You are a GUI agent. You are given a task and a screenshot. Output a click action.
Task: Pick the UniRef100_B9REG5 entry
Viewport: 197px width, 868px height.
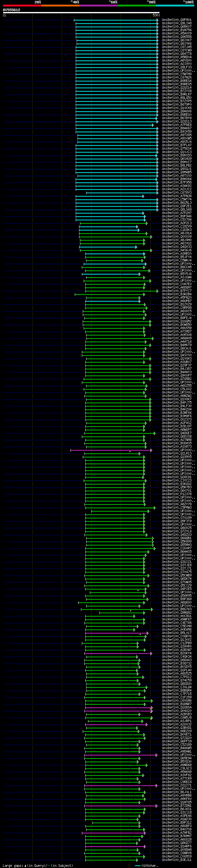[176, 84]
